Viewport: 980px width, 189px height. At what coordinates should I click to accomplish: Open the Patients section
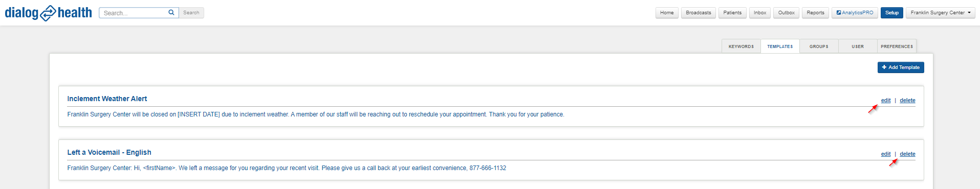[x=732, y=13]
